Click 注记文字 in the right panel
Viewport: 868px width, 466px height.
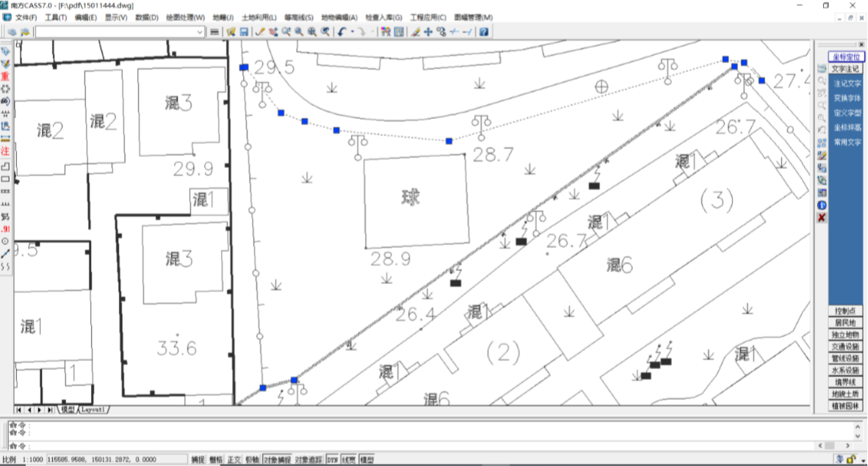click(x=847, y=84)
